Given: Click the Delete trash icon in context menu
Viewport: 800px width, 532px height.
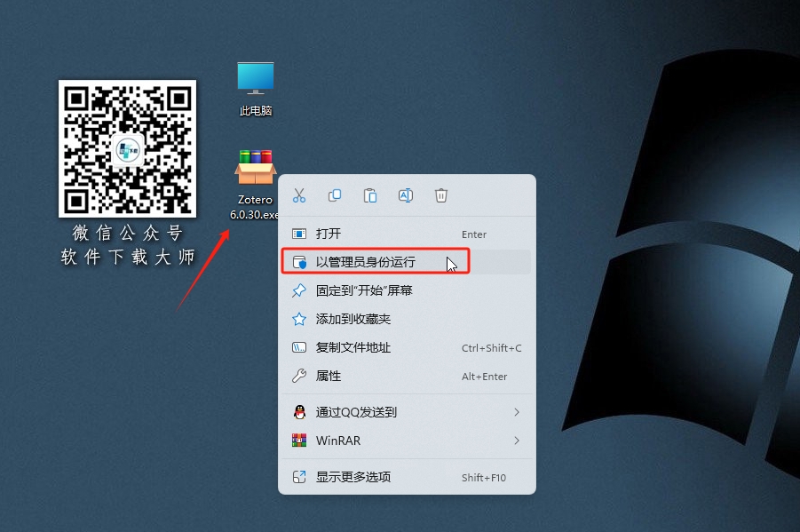Looking at the screenshot, I should pos(441,195).
